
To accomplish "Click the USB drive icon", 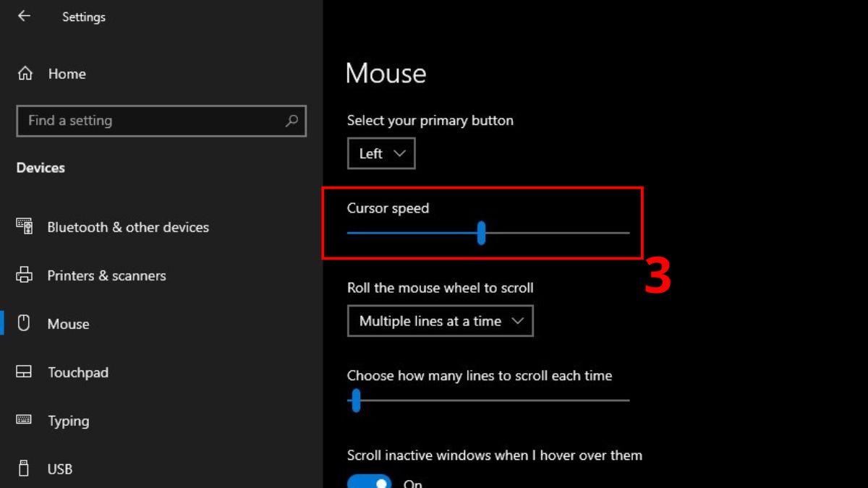I will 25,468.
